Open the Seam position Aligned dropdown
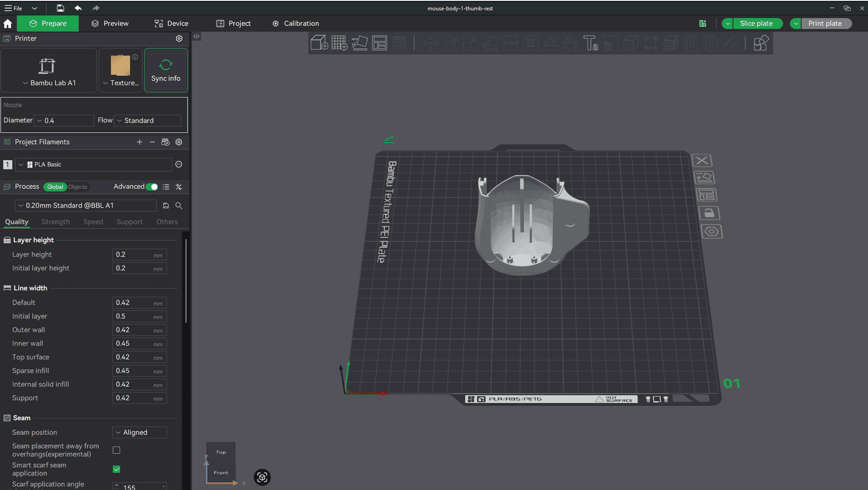This screenshot has height=490, width=868. click(139, 432)
